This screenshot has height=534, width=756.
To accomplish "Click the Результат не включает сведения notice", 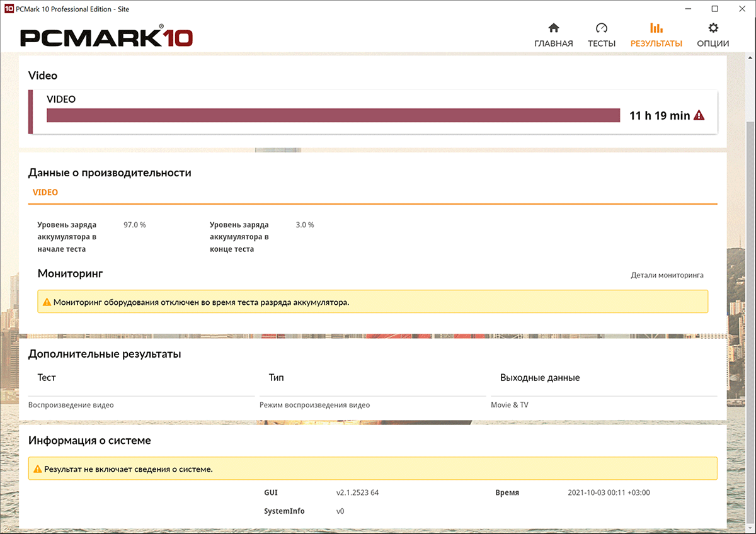I will pos(373,469).
